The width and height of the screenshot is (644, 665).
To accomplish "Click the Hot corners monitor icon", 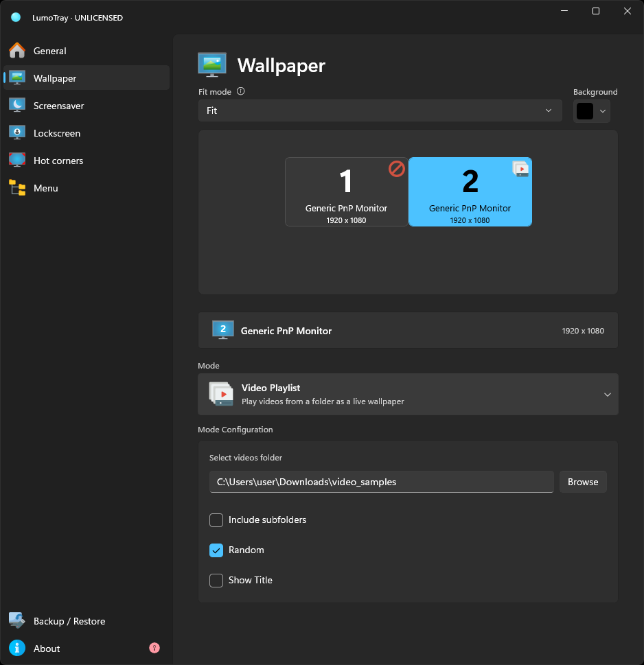I will click(x=17, y=161).
